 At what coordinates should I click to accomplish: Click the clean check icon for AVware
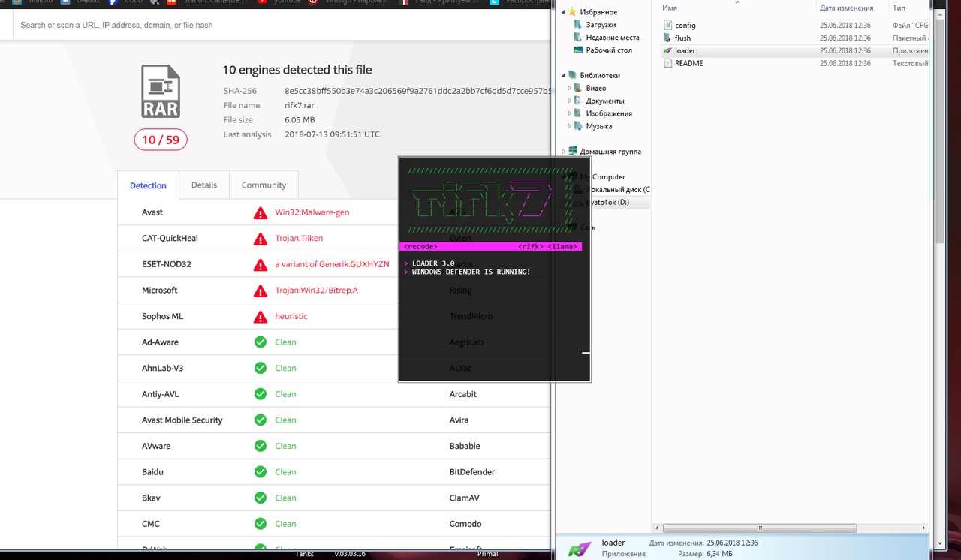(x=261, y=446)
